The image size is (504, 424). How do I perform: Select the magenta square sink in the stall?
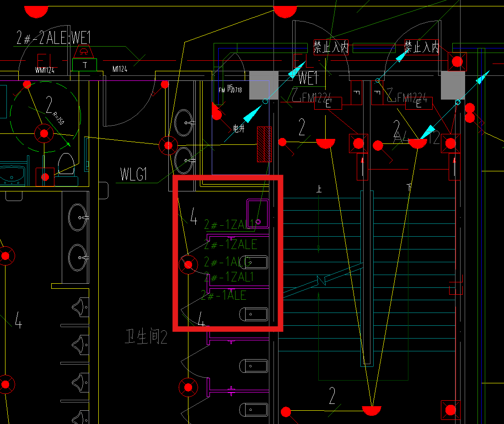coord(258,214)
